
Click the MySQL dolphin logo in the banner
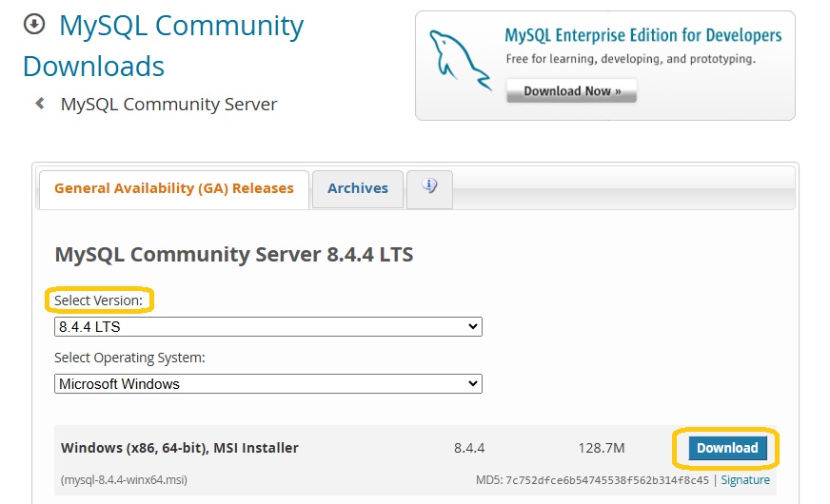[459, 61]
